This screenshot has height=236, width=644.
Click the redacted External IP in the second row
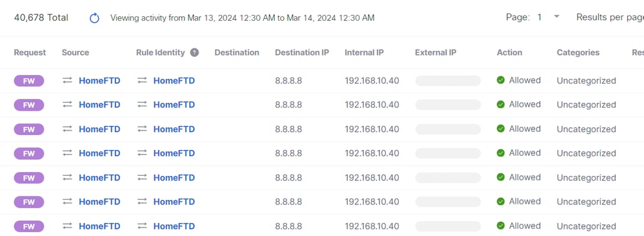click(448, 105)
